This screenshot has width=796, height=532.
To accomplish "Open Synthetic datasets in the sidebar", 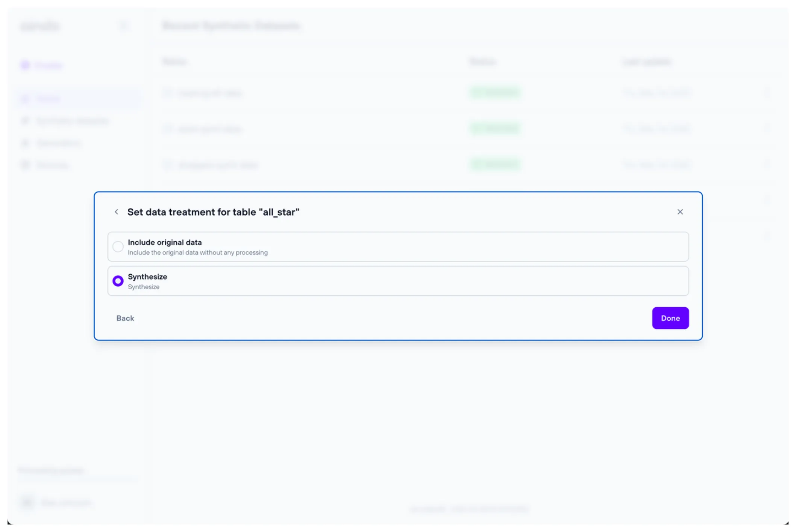I will (72, 121).
